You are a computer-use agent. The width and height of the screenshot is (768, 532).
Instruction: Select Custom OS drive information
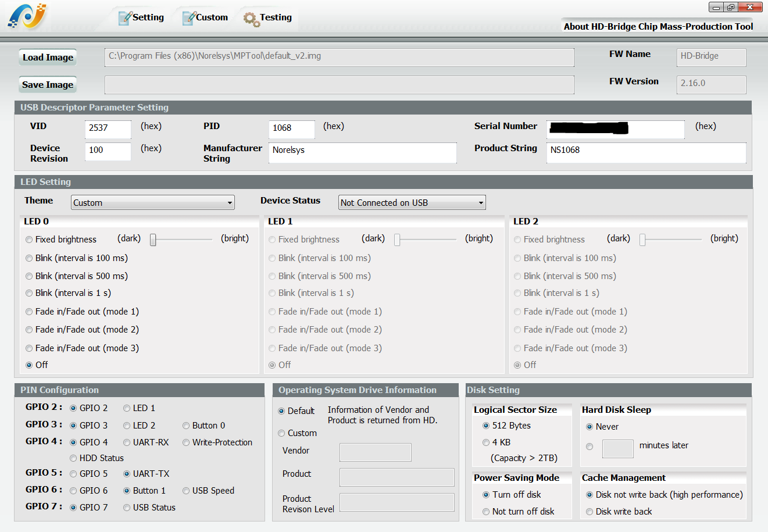[x=297, y=433]
